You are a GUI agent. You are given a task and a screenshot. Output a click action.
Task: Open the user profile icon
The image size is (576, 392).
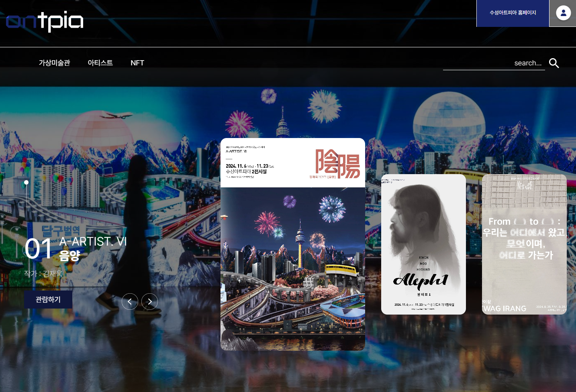coord(563,13)
